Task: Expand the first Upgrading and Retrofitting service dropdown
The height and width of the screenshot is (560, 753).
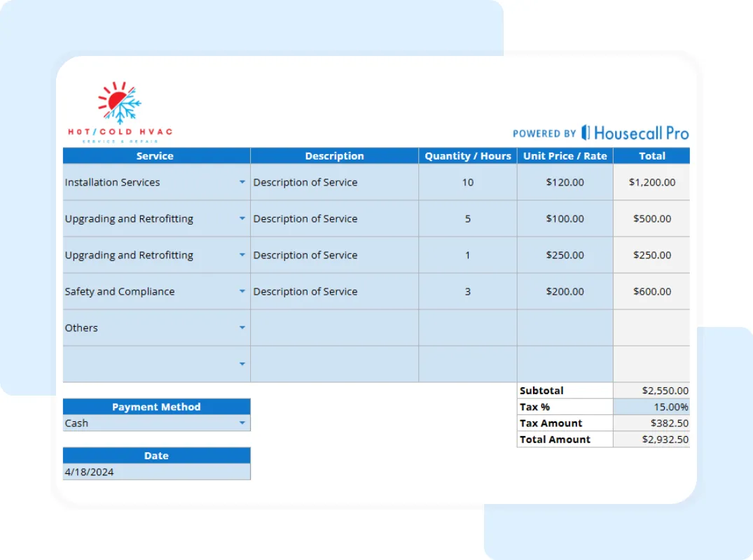Action: (242, 218)
